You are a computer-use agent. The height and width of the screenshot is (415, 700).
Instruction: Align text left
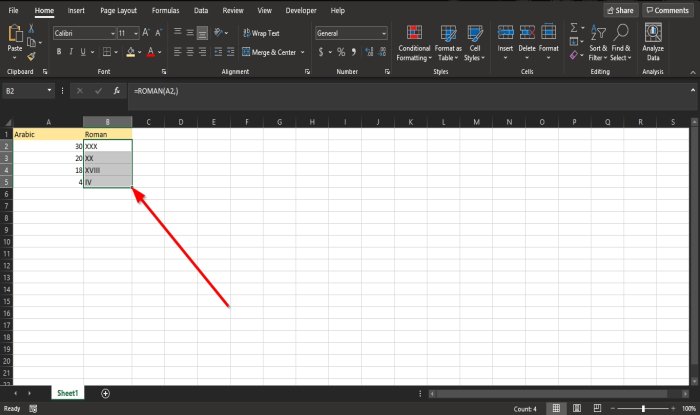click(178, 52)
